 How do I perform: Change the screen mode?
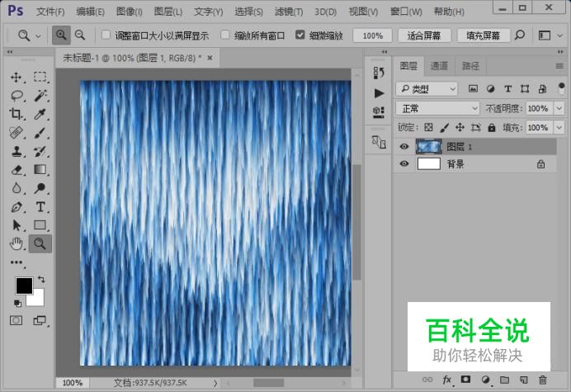[x=40, y=320]
